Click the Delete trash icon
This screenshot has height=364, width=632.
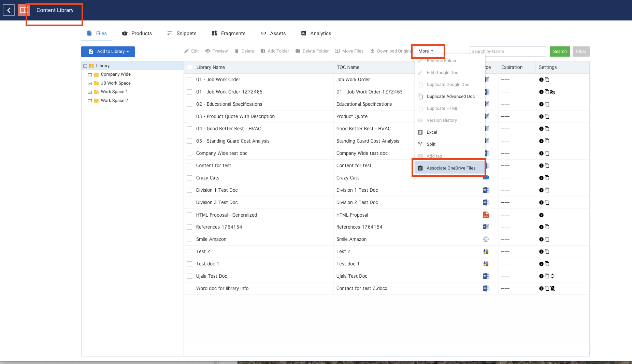point(237,51)
